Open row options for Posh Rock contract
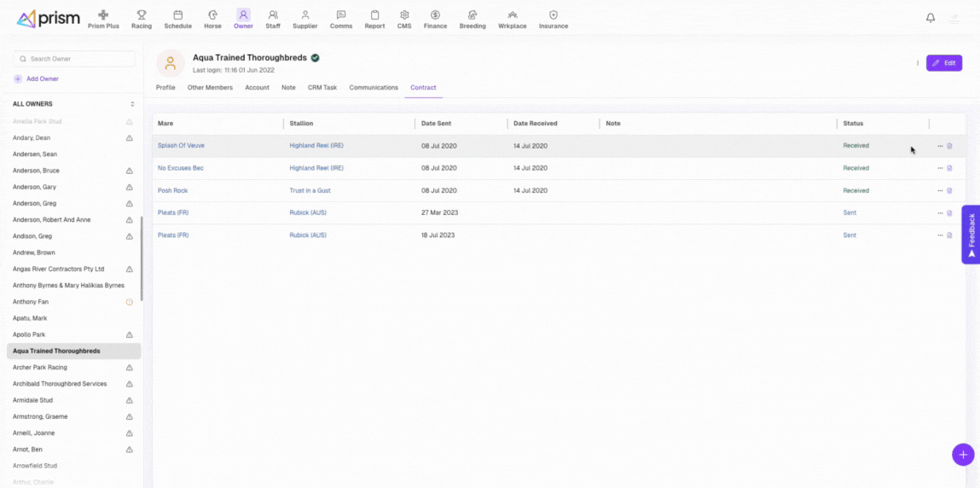The width and height of the screenshot is (980, 488). 940,191
